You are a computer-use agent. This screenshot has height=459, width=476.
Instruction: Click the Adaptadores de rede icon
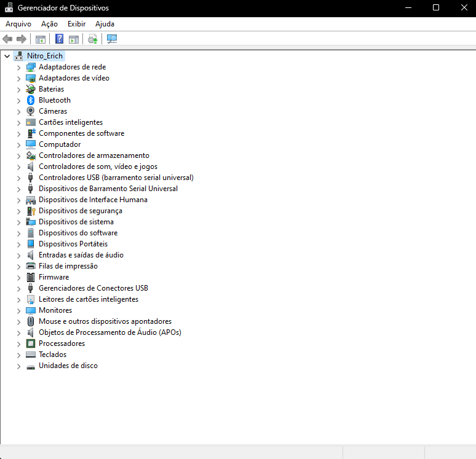tap(31, 67)
